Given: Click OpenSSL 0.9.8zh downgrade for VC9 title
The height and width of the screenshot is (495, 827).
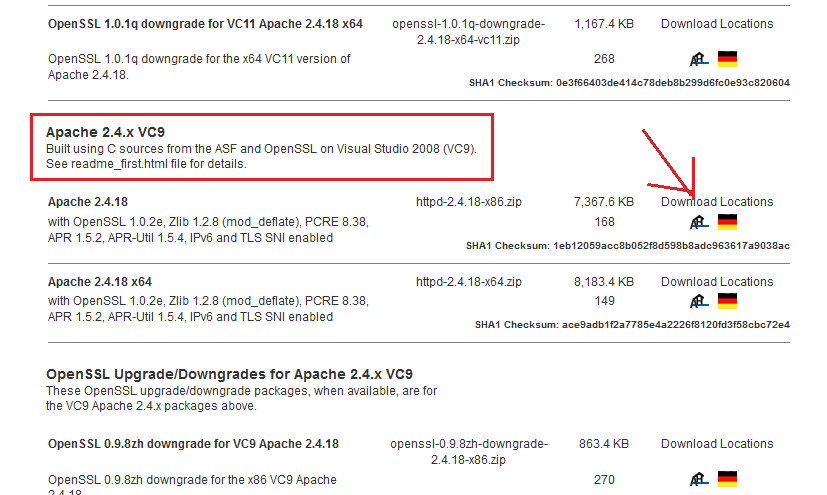Looking at the screenshot, I should [x=193, y=444].
